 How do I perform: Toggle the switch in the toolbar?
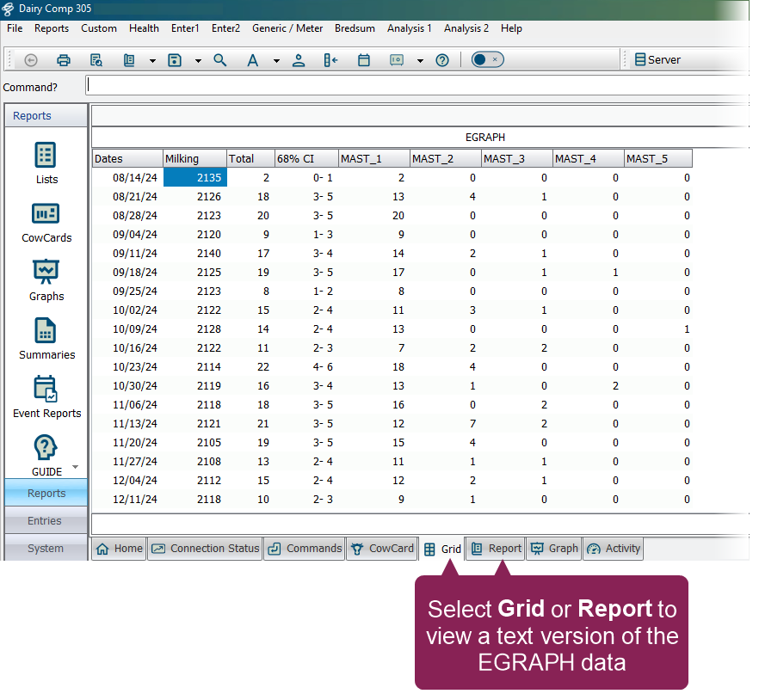(x=487, y=60)
